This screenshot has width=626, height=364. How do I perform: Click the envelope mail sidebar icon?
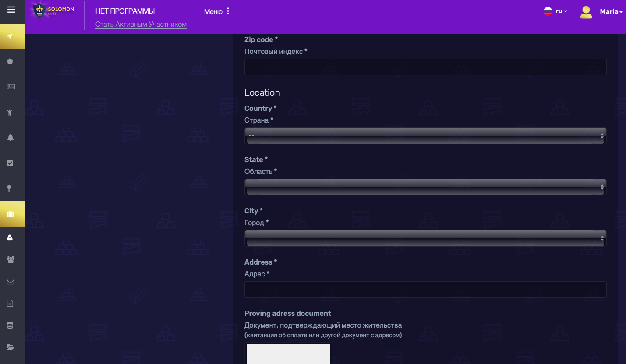(x=11, y=281)
